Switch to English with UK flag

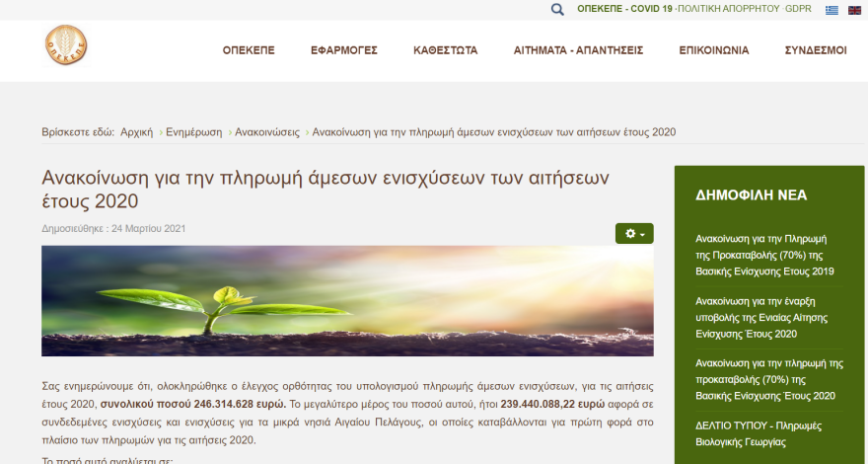click(x=854, y=10)
